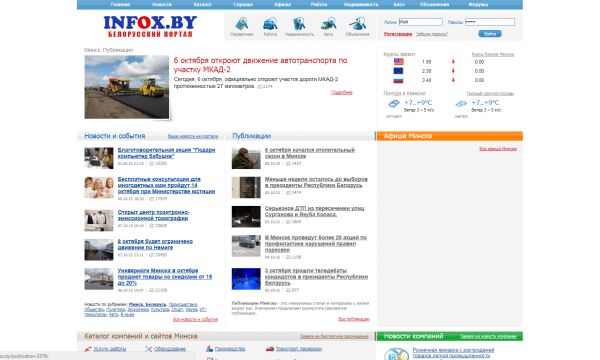Focus the password input field
Viewport: 600px width, 360px height.
coord(490,22)
